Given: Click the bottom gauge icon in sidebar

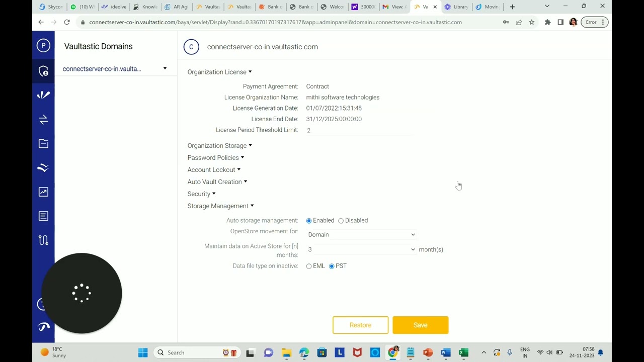Looking at the screenshot, I should tap(44, 327).
